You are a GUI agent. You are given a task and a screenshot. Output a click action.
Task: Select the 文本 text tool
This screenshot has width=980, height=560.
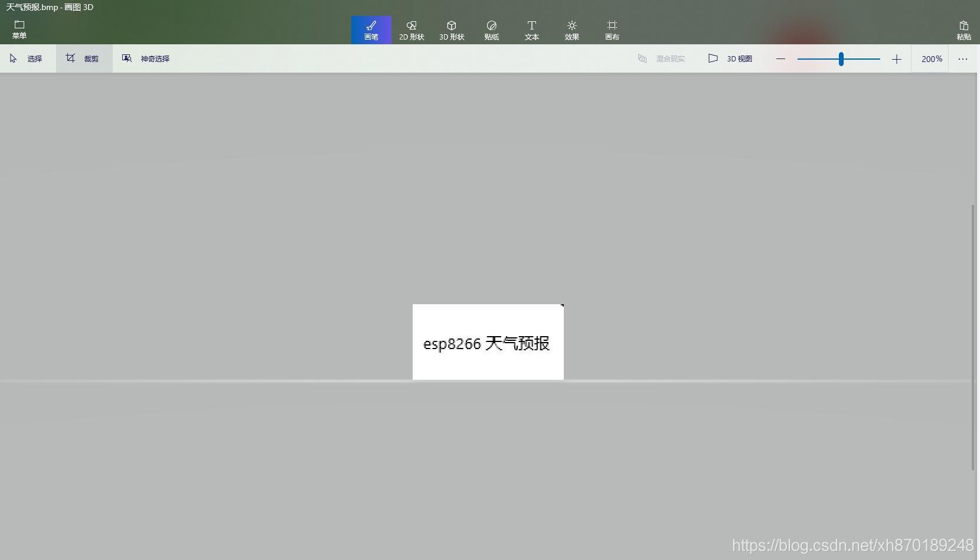[532, 30]
